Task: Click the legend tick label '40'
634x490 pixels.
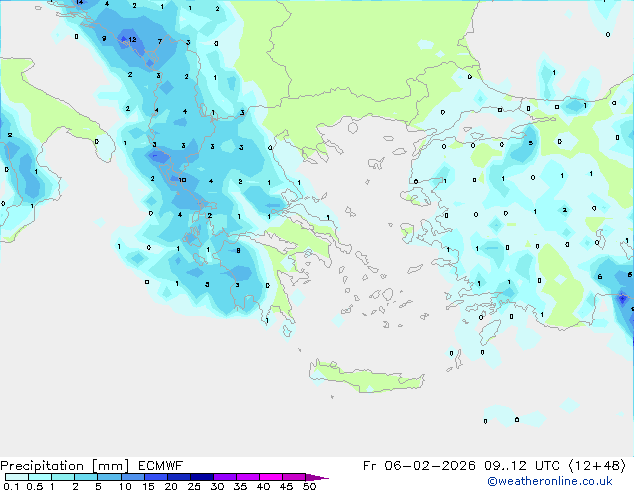Action: [263, 486]
